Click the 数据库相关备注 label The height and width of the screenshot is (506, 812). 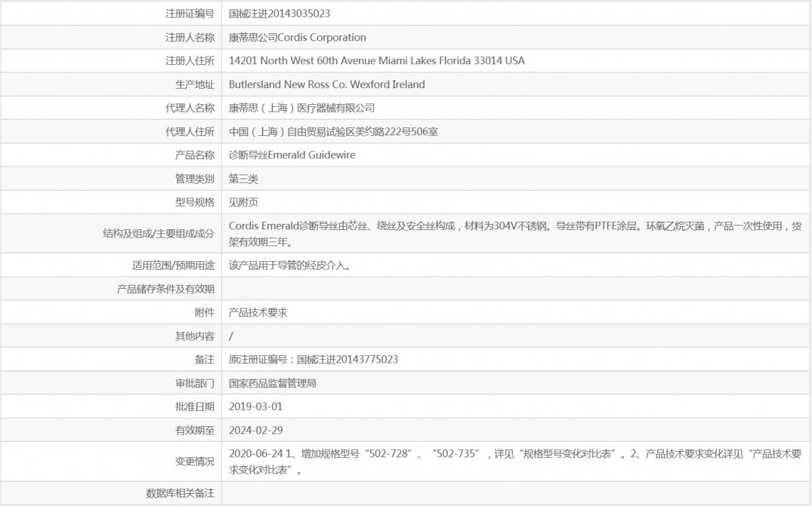[181, 493]
